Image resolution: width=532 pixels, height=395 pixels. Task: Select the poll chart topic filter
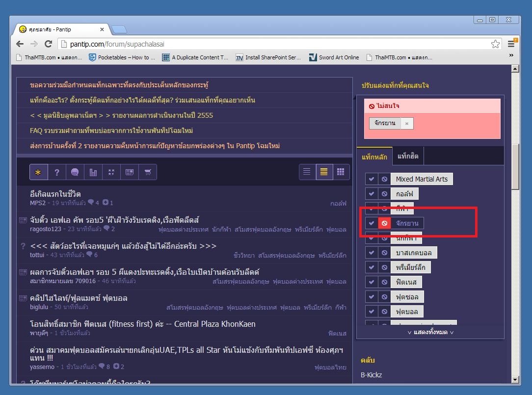point(93,172)
